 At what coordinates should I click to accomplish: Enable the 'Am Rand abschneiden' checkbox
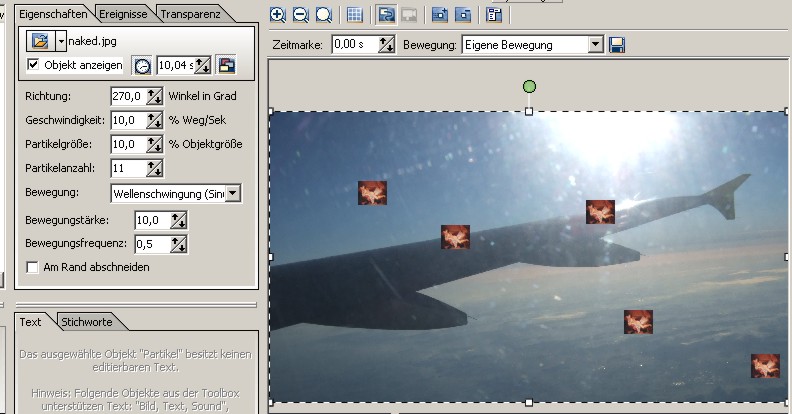pyautogui.click(x=33, y=267)
